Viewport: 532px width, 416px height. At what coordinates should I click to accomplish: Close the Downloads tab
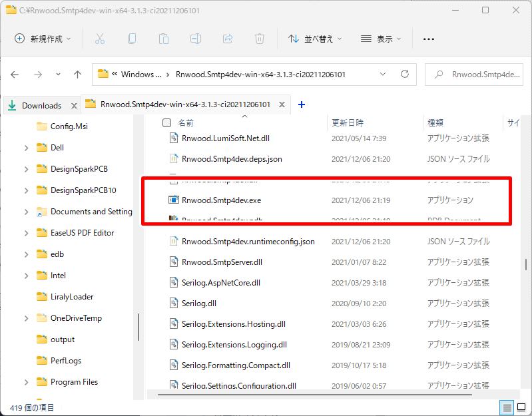tap(74, 106)
